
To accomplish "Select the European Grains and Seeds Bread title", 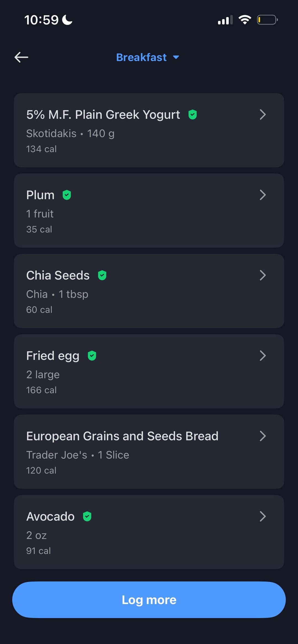I will tap(122, 436).
